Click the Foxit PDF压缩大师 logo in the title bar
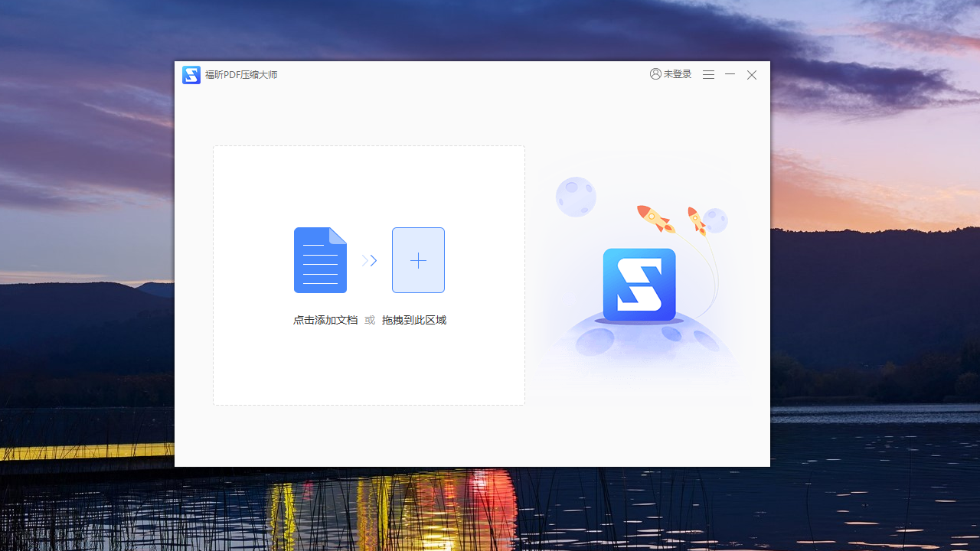 tap(191, 74)
